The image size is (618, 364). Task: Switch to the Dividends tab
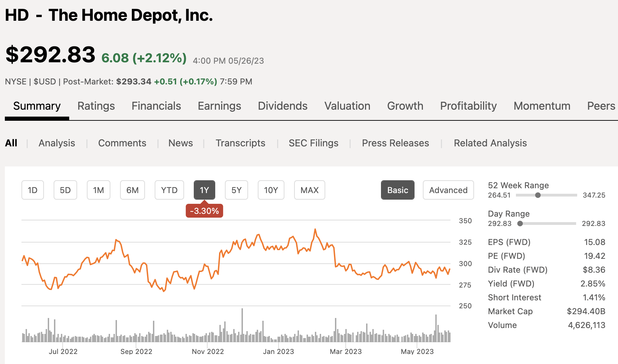click(x=282, y=106)
